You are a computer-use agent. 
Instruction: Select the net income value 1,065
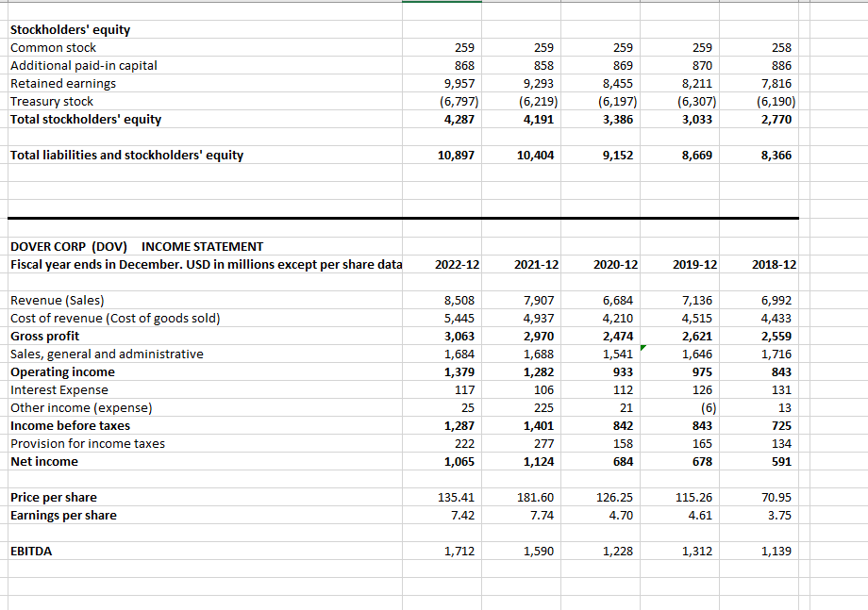pos(459,461)
